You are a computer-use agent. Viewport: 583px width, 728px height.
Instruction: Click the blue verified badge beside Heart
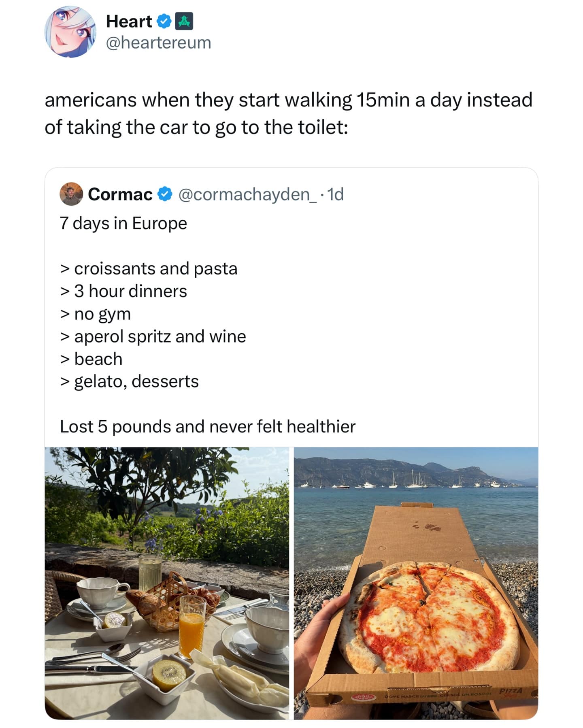tap(164, 21)
